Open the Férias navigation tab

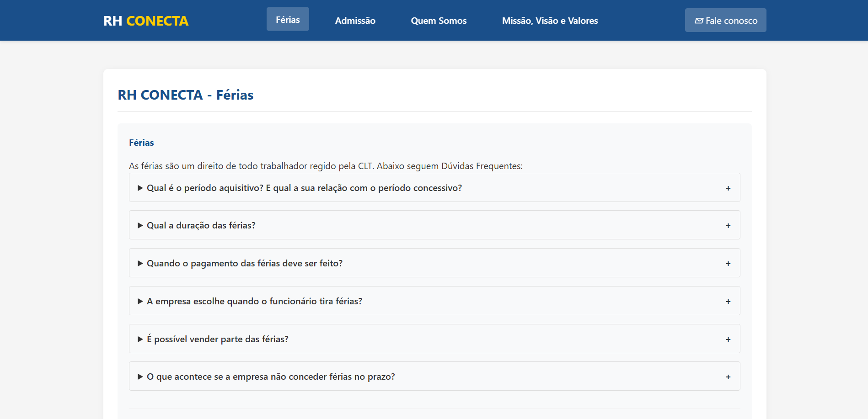click(x=288, y=20)
